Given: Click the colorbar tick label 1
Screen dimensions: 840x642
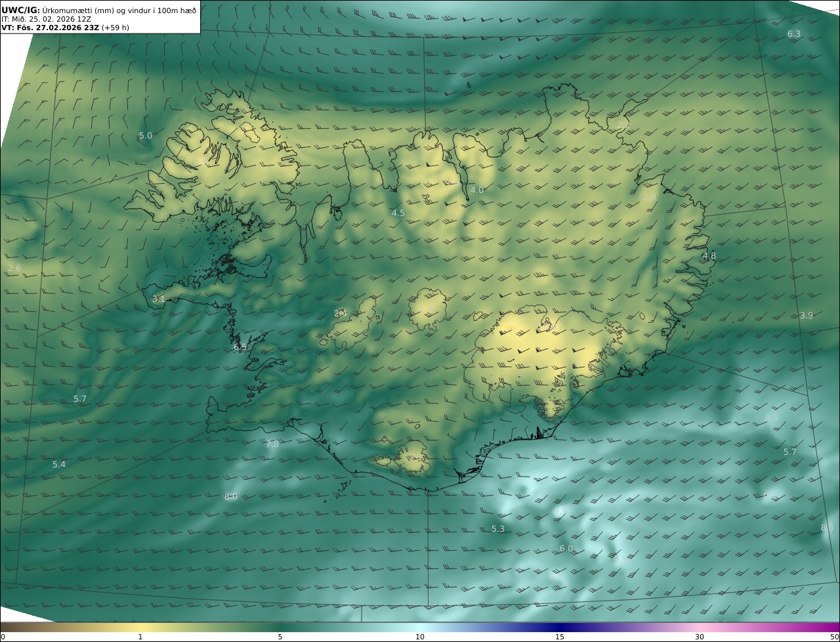Looking at the screenshot, I should tap(140, 637).
